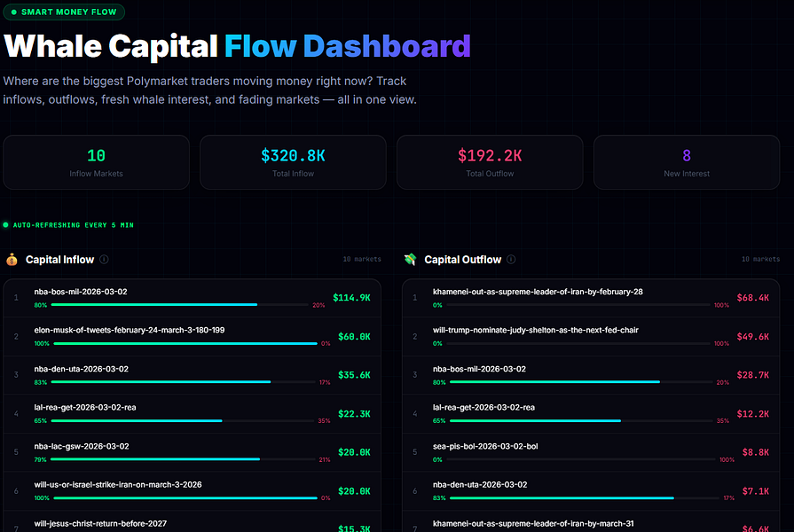Click the 80% bar of inflow nba-bos-mil
The height and width of the screenshot is (532, 794).
[180, 305]
